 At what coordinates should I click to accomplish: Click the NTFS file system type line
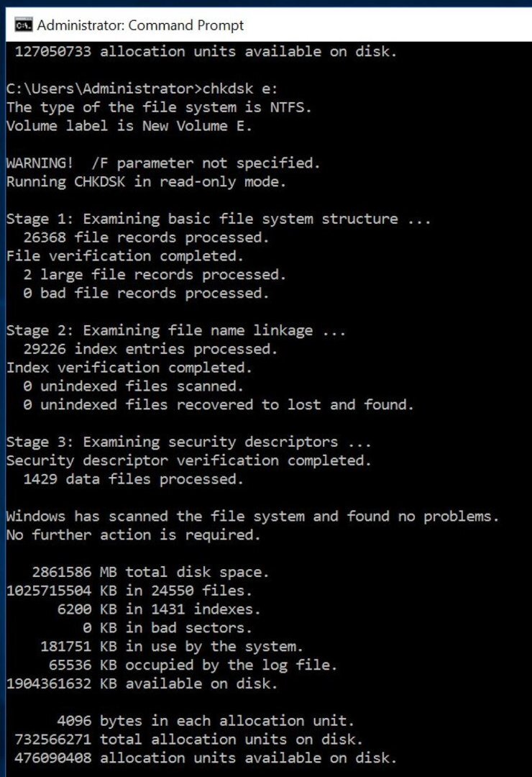pos(158,107)
